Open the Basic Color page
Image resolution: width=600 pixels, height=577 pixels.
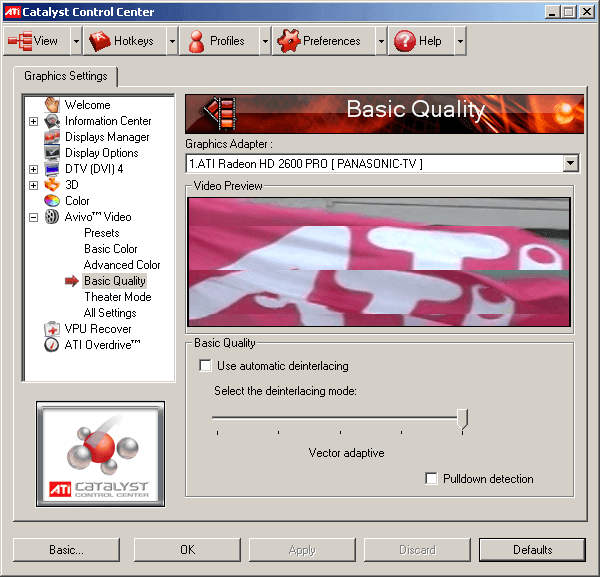click(111, 249)
